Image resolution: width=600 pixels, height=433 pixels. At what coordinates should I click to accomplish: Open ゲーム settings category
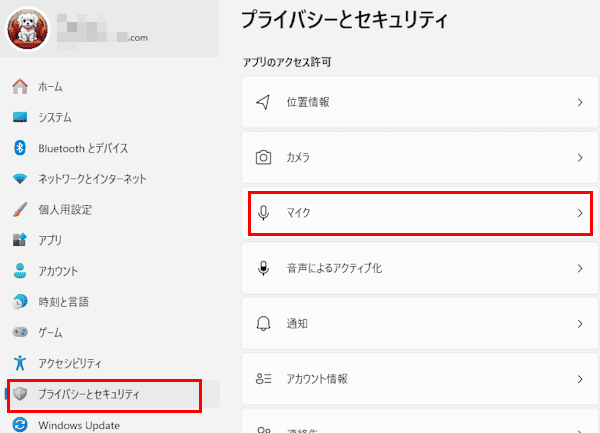tap(110, 332)
